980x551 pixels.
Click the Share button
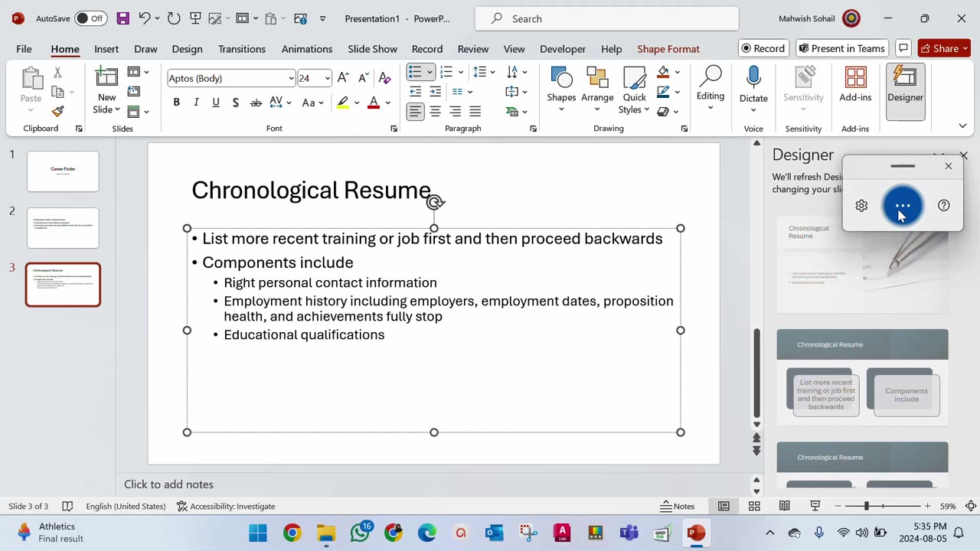(945, 48)
